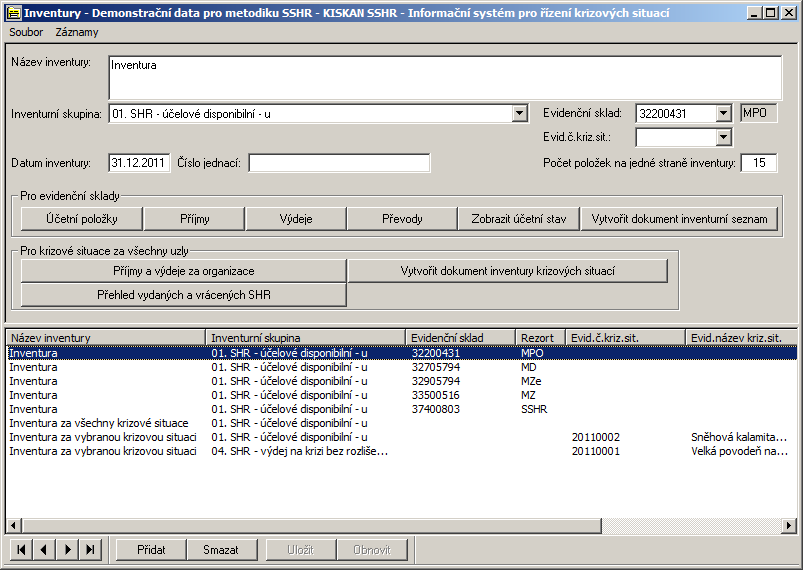The width and height of the screenshot is (803, 570).
Task: Select the row with sklad 32200431
Action: coord(402,353)
